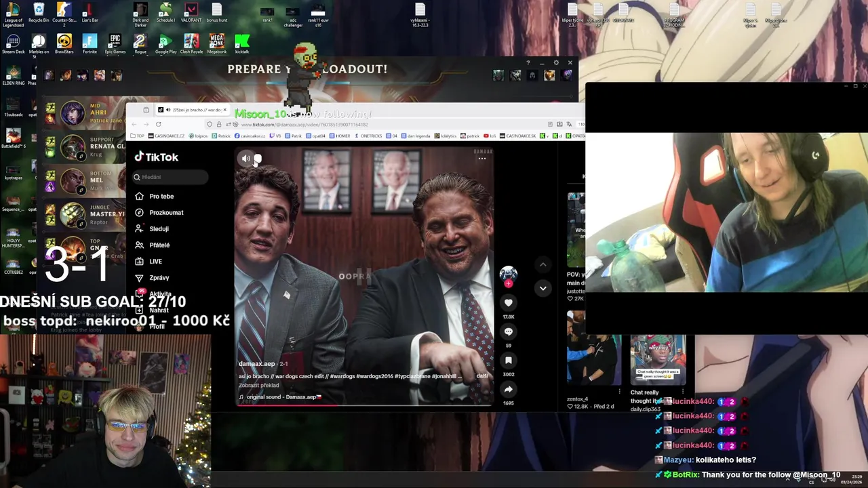The image size is (868, 488).
Task: Seek on the video progress bar
Action: pos(364,405)
